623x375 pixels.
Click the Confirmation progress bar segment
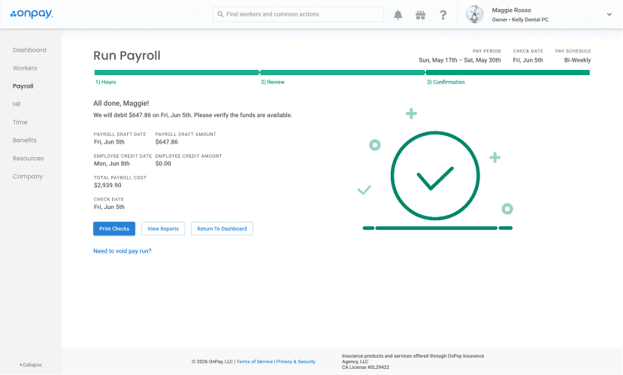pyautogui.click(x=508, y=72)
